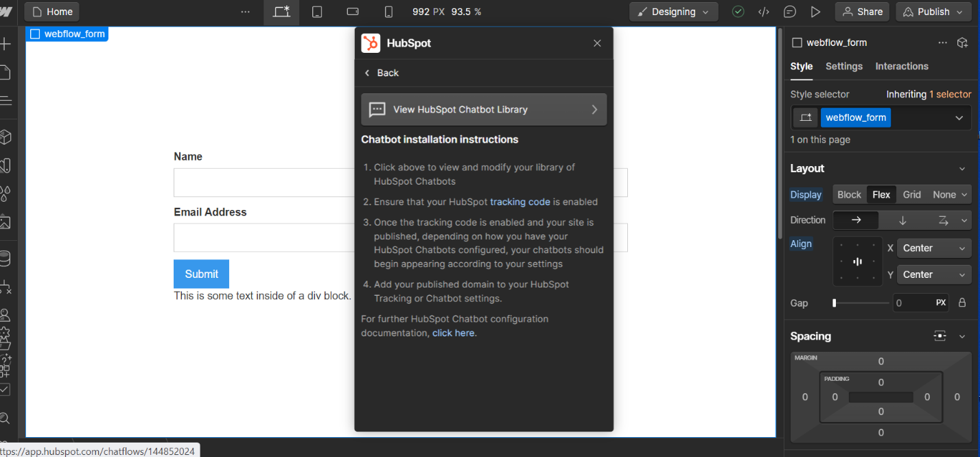The height and width of the screenshot is (457, 980).
Task: Open the align Y Center dropdown
Action: pyautogui.click(x=934, y=274)
